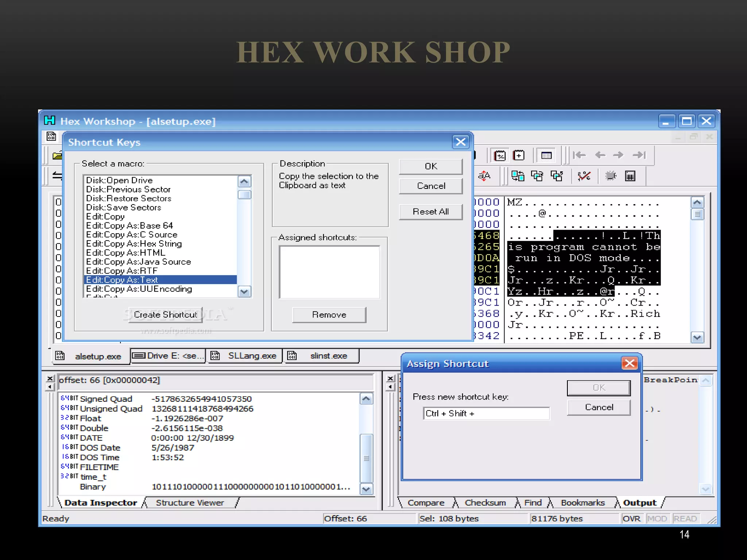Click Cancel in the Shortcut Keys dialog

[x=431, y=186]
